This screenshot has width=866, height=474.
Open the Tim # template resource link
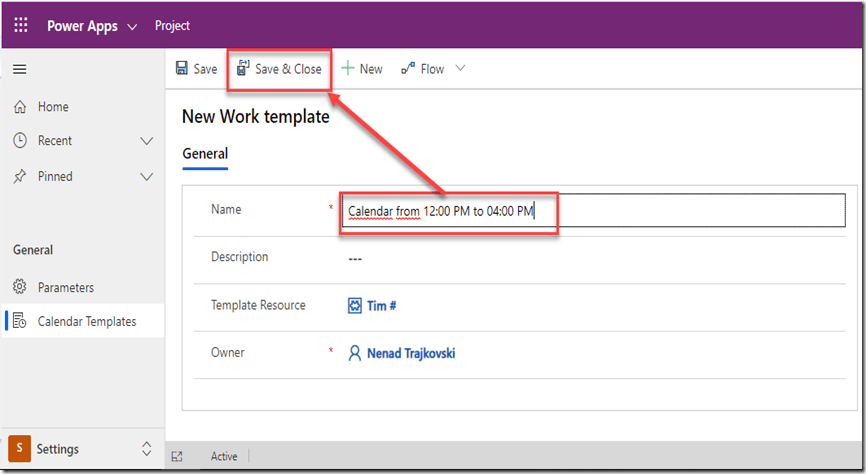(x=381, y=306)
